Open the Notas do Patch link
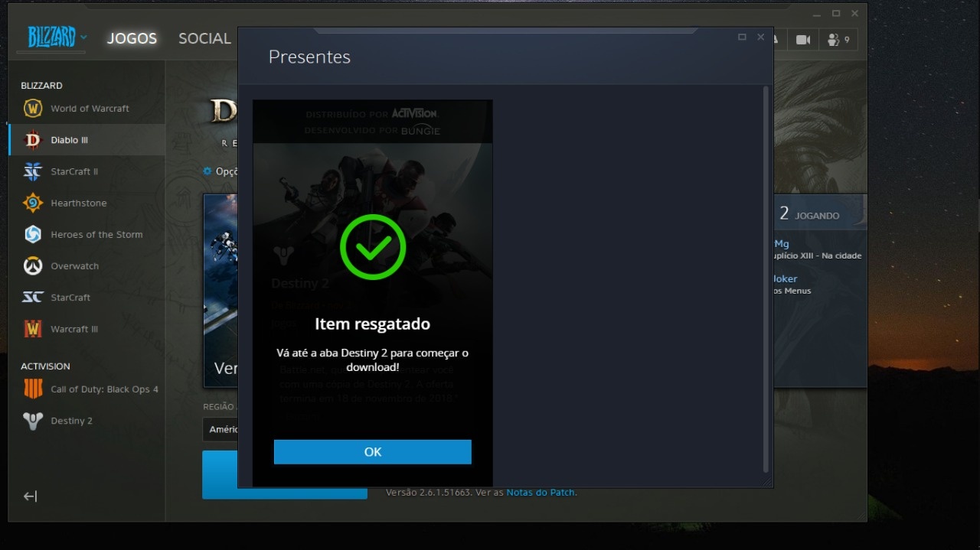 point(540,493)
